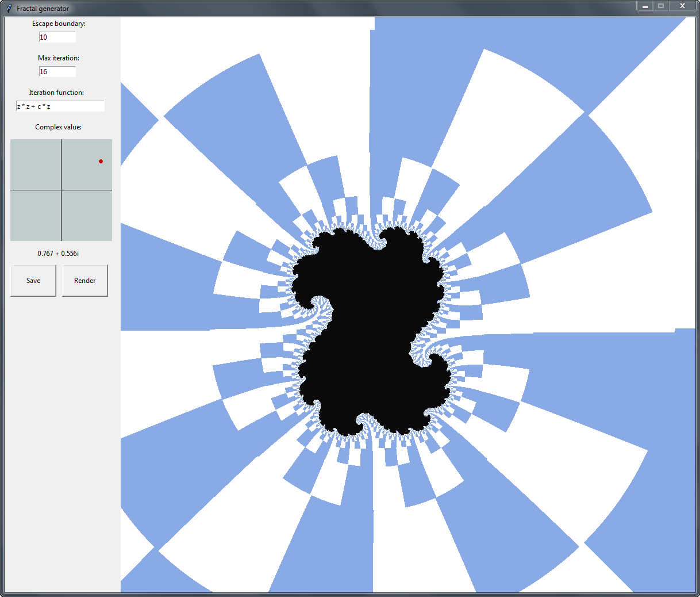
Task: Click the complex value picker canvas
Action: click(61, 190)
